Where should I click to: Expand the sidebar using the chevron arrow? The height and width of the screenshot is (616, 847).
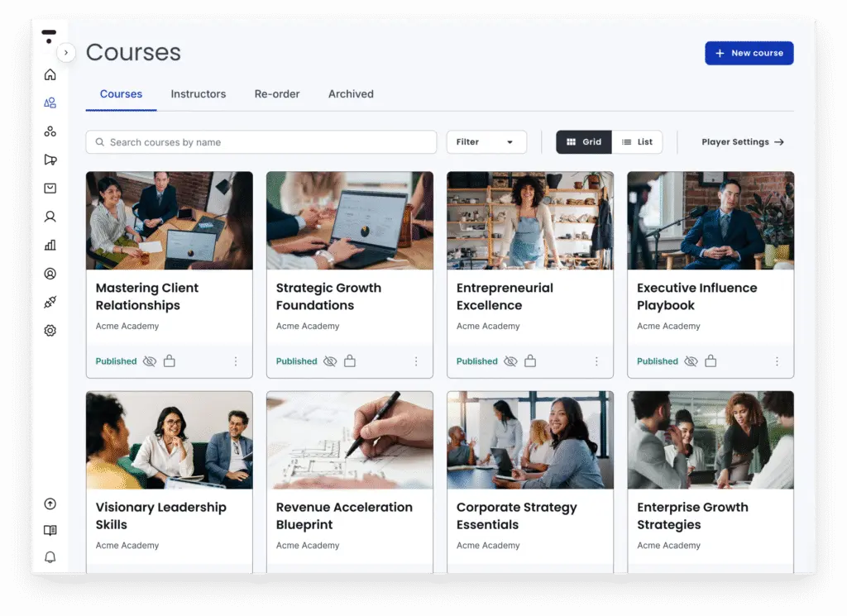coord(65,51)
